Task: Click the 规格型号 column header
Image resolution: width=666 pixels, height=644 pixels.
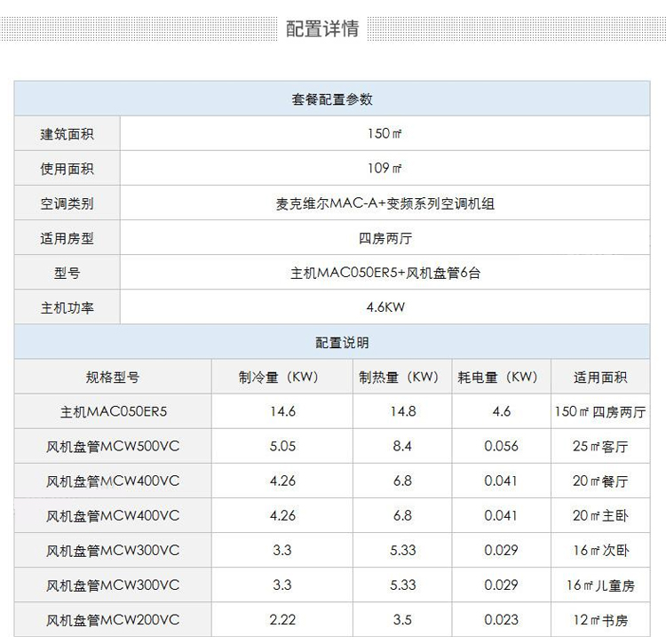Action: 113,377
